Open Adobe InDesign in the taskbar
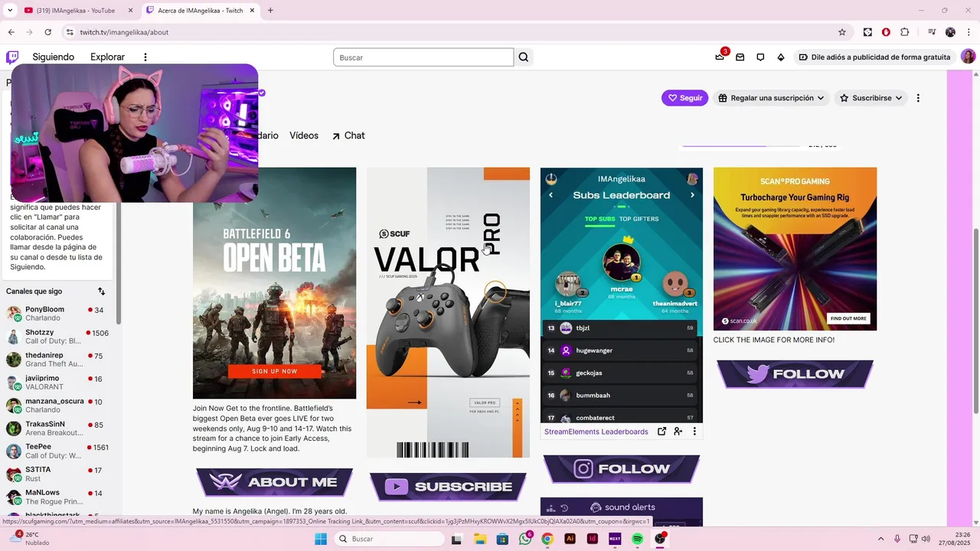The image size is (980, 551). point(592,539)
